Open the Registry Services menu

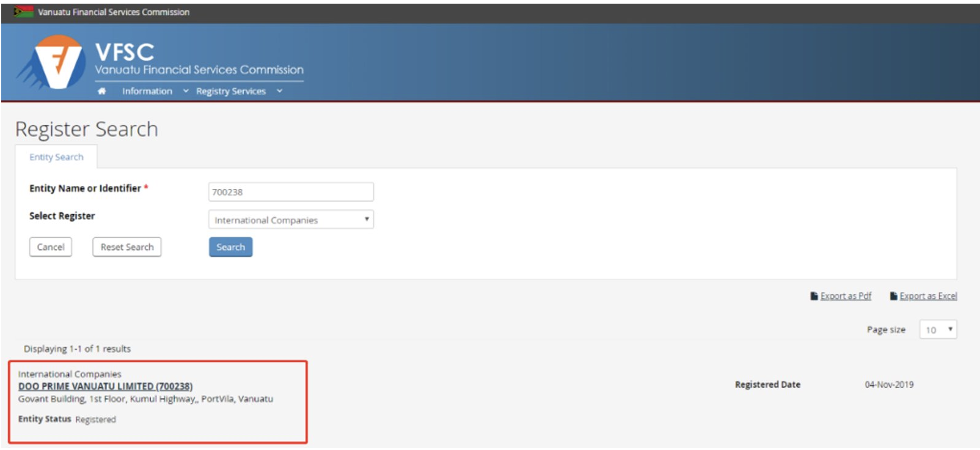point(231,91)
